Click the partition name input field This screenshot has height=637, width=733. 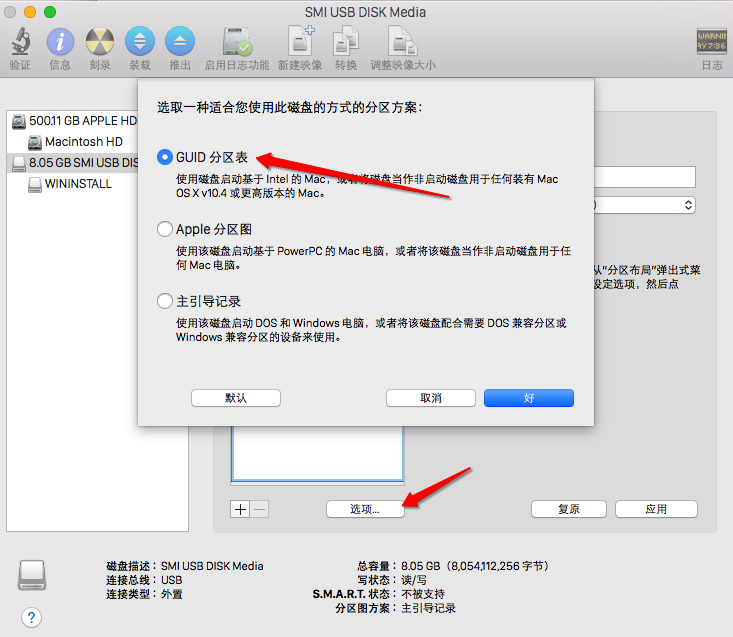tap(645, 177)
